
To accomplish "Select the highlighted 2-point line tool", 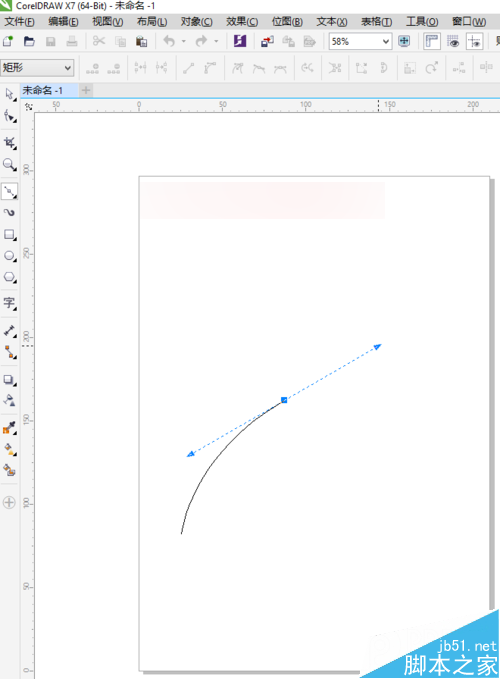I will coord(10,191).
